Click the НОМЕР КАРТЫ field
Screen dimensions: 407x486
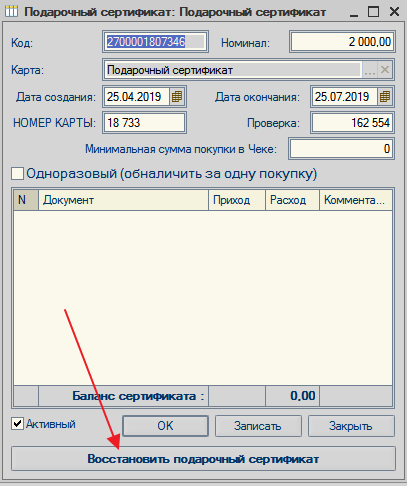pos(144,123)
